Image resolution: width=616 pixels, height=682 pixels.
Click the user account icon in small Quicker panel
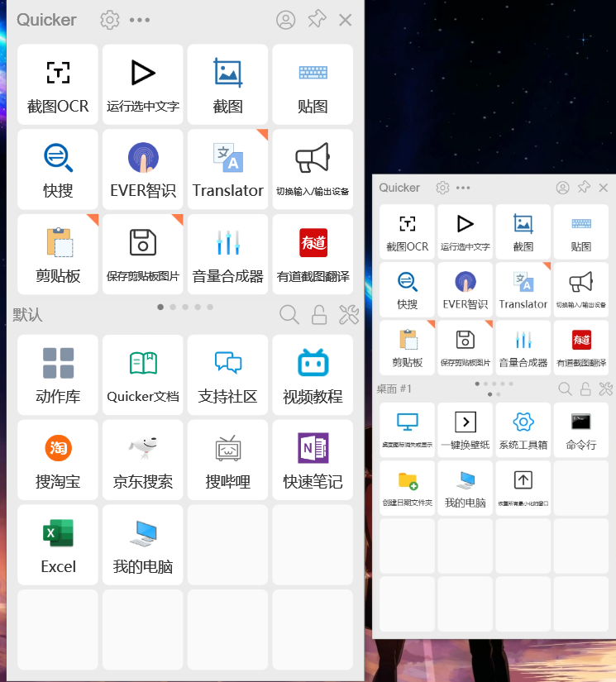click(562, 188)
